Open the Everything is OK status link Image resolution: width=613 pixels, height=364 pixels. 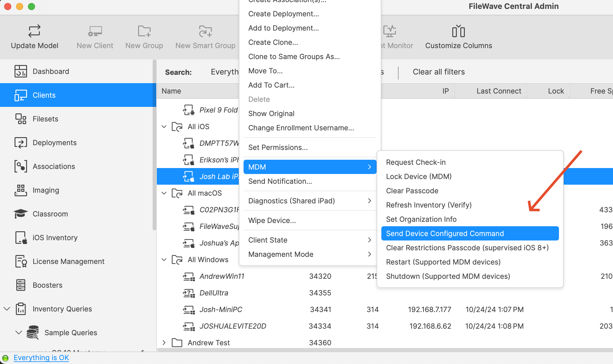point(41,358)
